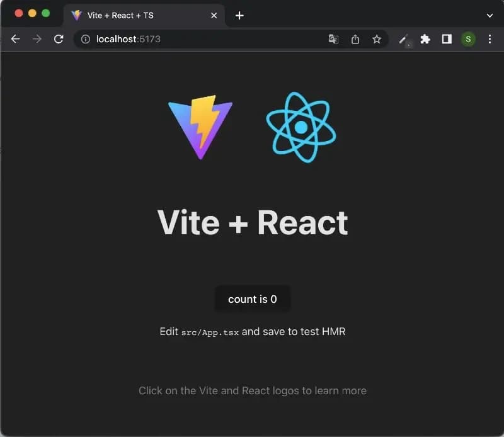
Task: Close the Vite + React + TS tab
Action: coord(214,15)
